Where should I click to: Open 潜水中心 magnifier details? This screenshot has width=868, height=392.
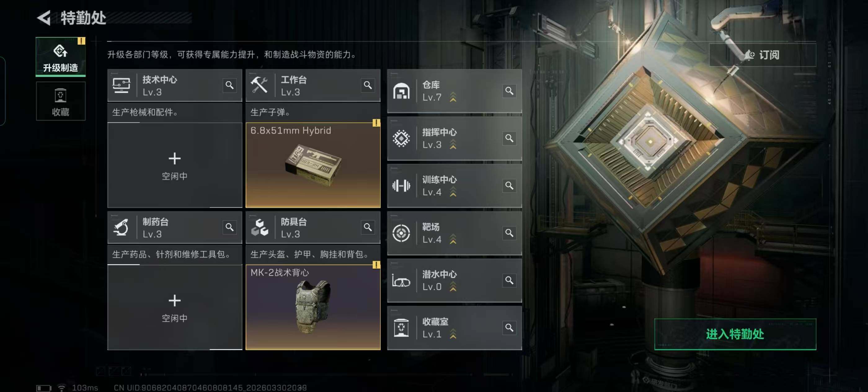[509, 280]
